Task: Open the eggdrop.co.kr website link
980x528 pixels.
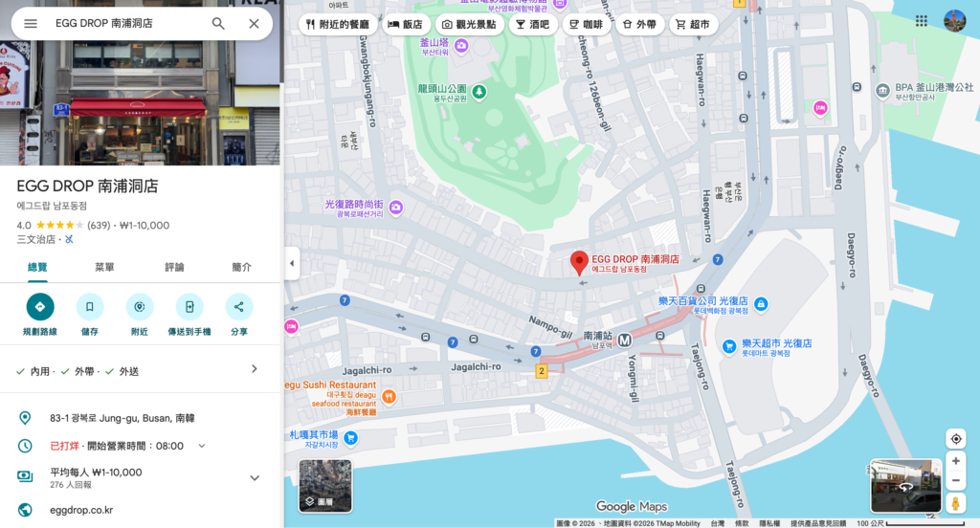Action: click(x=81, y=510)
